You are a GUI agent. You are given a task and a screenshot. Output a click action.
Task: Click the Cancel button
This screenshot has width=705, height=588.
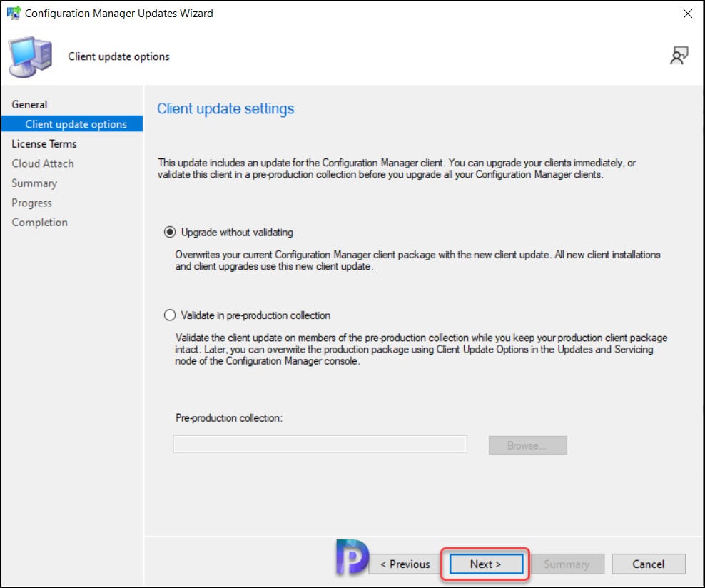[649, 564]
